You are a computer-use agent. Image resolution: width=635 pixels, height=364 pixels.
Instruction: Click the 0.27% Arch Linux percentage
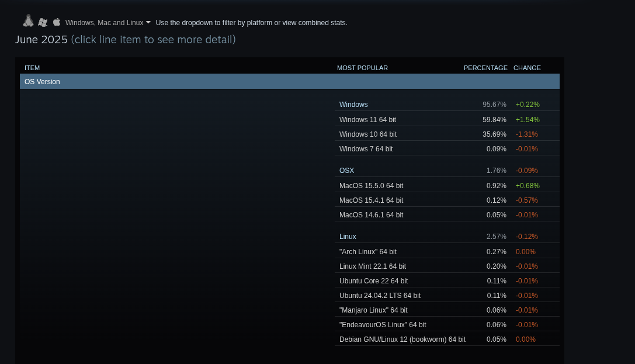click(496, 251)
